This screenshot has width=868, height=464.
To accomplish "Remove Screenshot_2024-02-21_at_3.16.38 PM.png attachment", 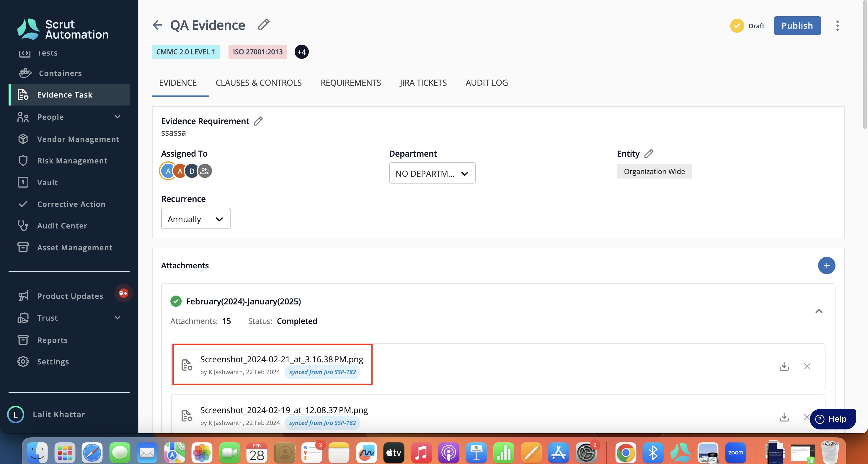I will point(807,366).
